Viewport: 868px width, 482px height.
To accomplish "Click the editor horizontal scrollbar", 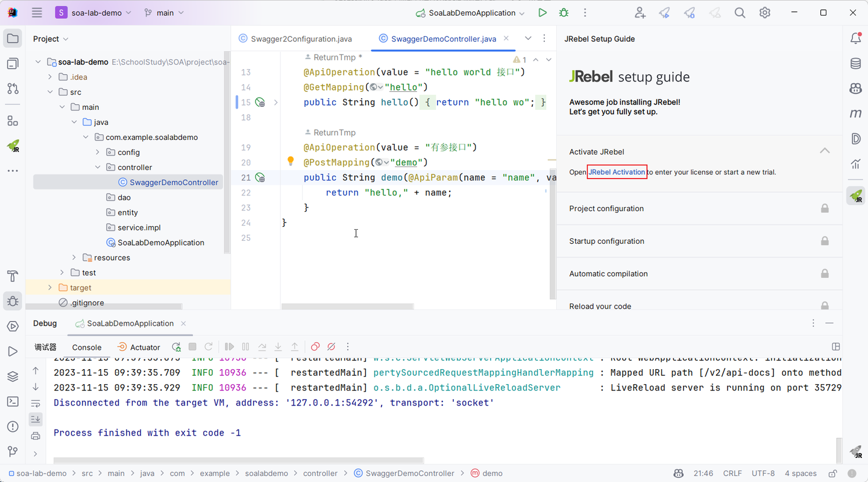I will pos(348,306).
